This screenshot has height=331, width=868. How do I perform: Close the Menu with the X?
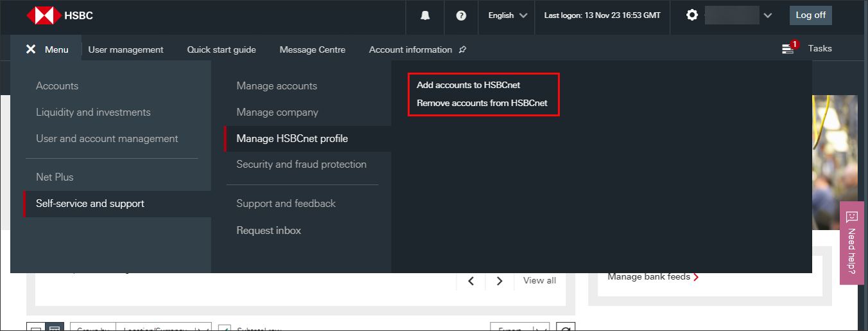pos(31,49)
